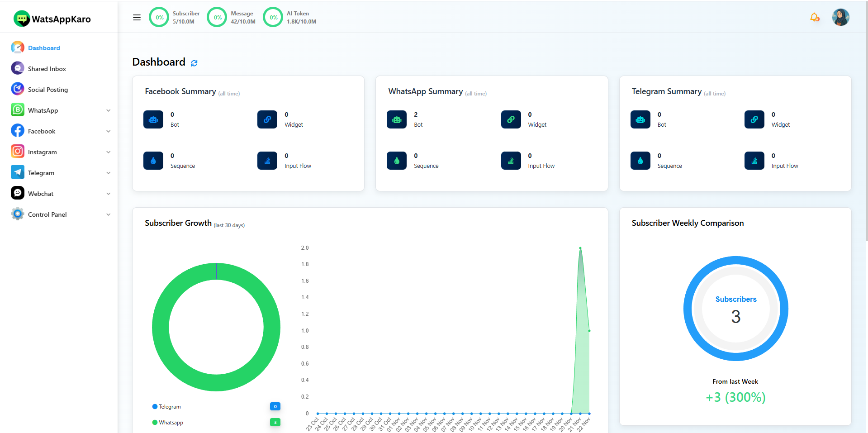Click the Whatsapp count badge 3
This screenshot has height=433, width=868.
[x=275, y=422]
